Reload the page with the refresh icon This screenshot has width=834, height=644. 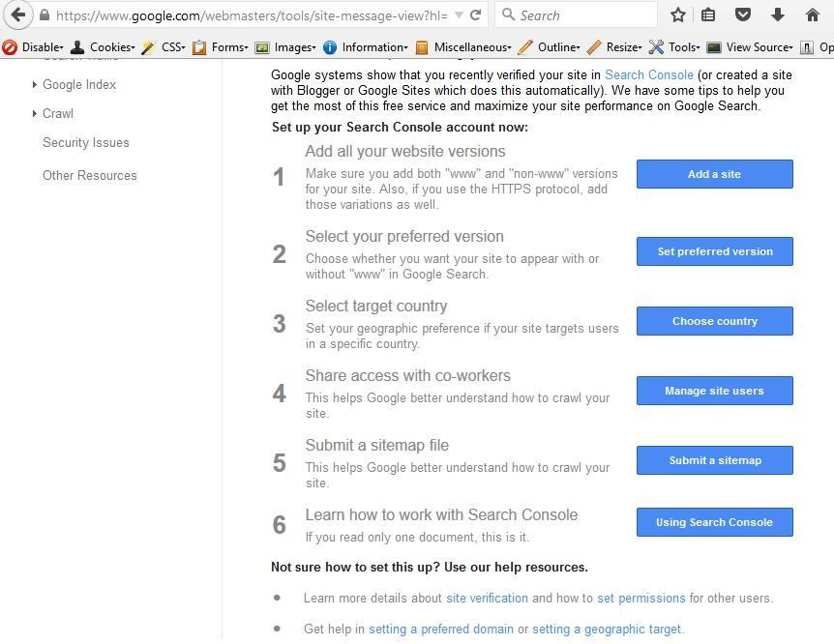point(475,15)
